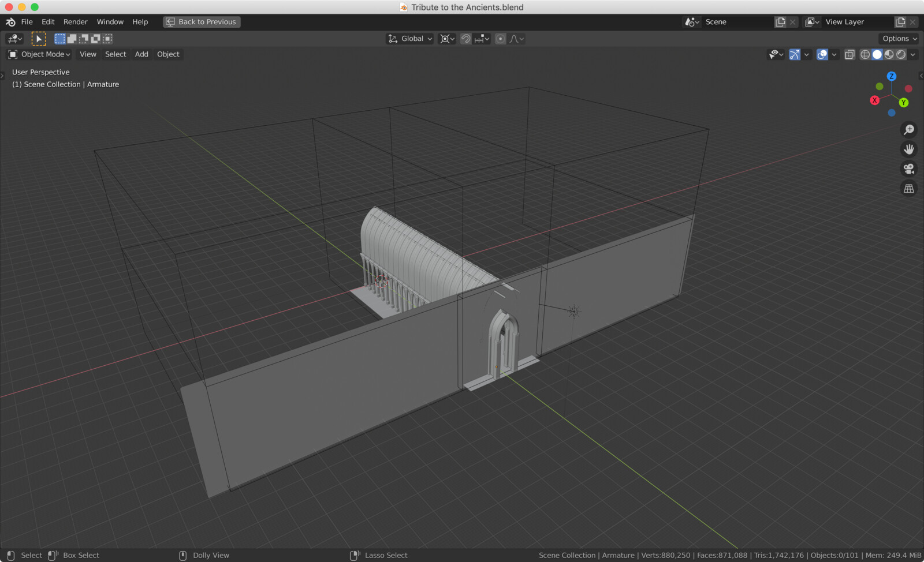The width and height of the screenshot is (924, 562).
Task: Open the pivot point dropdown
Action: click(448, 39)
